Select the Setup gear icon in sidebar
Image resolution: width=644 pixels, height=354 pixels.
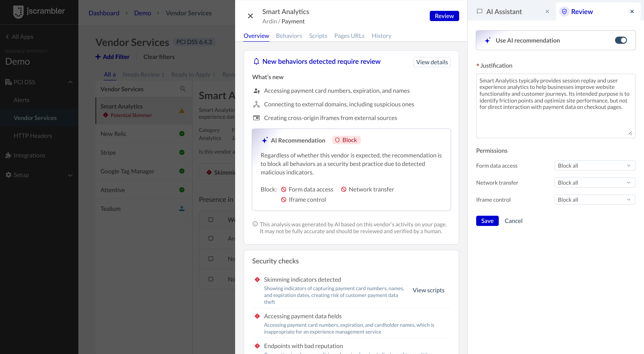pyautogui.click(x=8, y=175)
